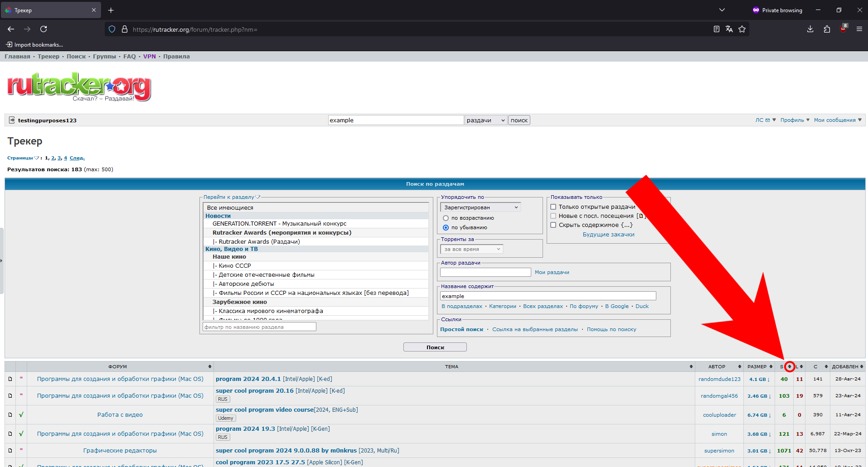Open browser downloads panel
The height and width of the screenshot is (467, 868).
click(810, 29)
